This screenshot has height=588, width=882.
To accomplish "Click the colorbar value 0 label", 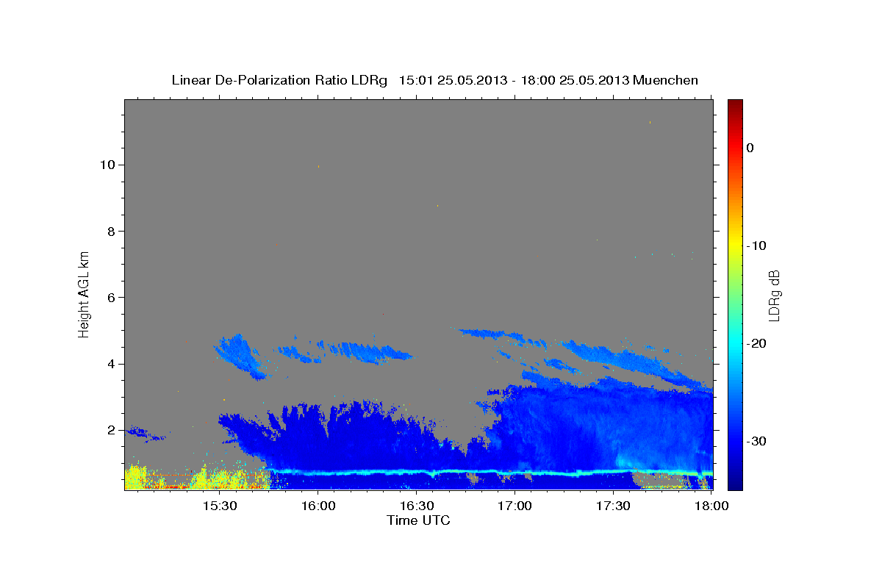I will (x=750, y=148).
